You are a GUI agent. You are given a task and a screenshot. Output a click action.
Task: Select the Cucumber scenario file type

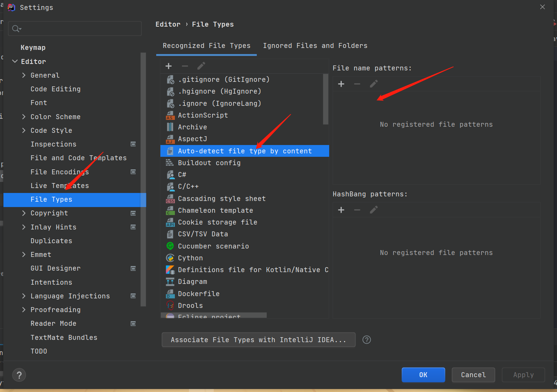click(213, 246)
